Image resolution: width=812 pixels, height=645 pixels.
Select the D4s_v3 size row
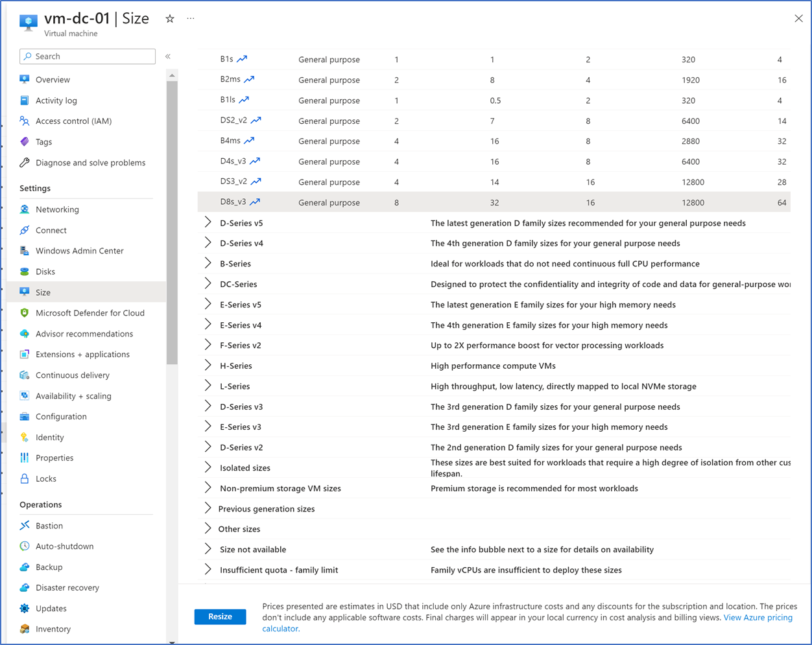tap(494, 161)
